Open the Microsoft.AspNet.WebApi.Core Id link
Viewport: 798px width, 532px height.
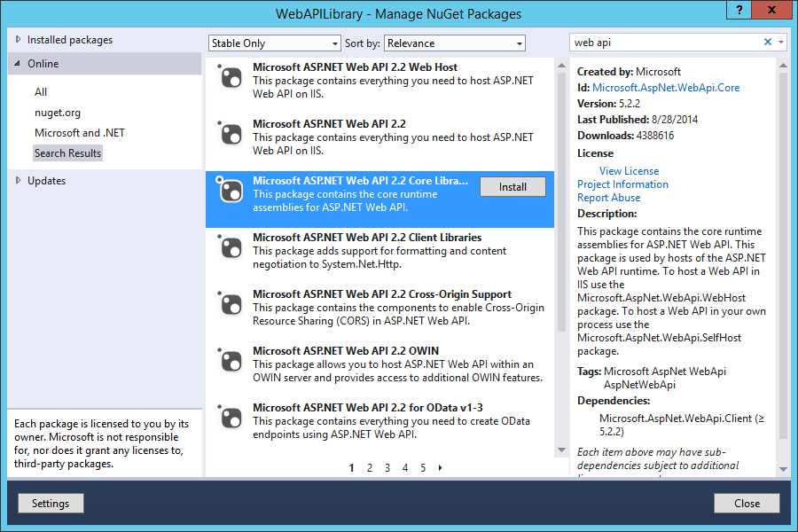666,88
